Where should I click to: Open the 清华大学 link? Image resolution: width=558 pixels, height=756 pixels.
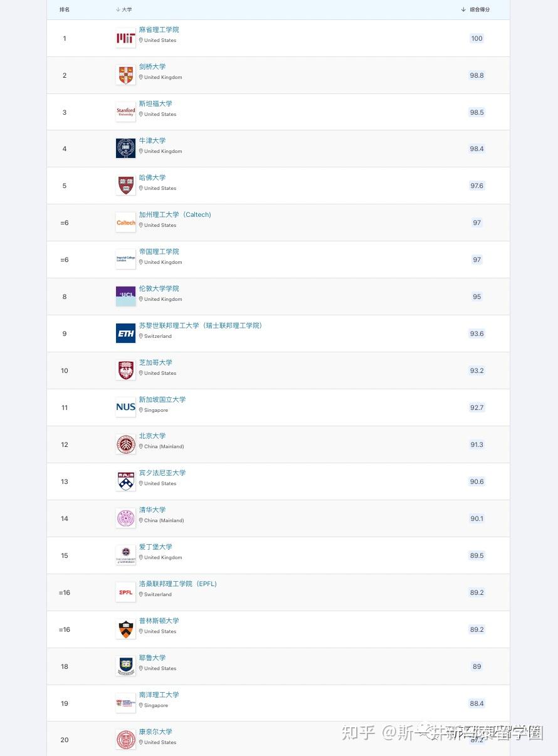pyautogui.click(x=152, y=510)
